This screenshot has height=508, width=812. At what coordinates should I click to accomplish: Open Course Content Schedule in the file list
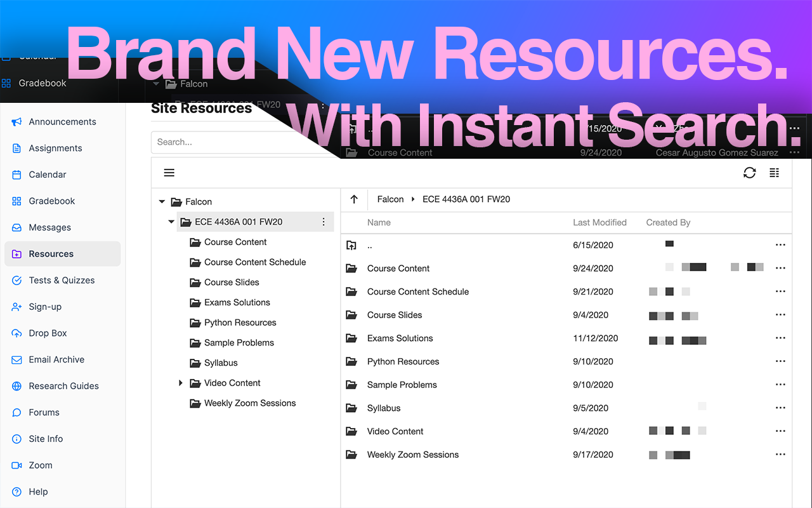(418, 292)
